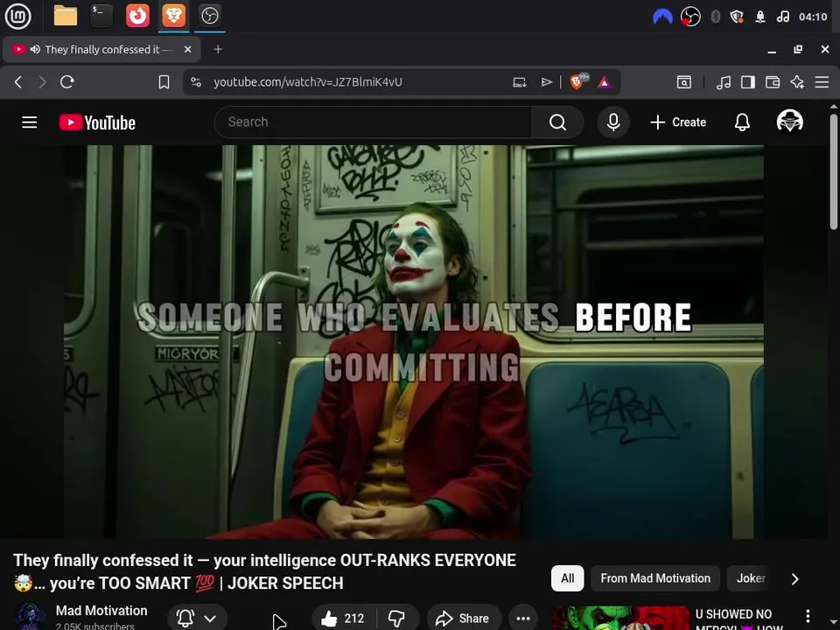Select the 'Joker' chip
The width and height of the screenshot is (840, 630).
click(751, 578)
